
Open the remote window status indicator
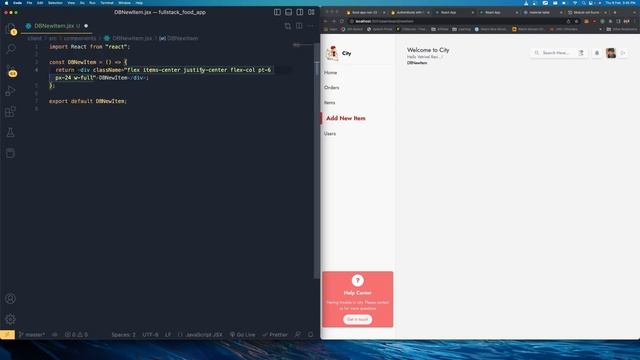[x=7, y=335]
